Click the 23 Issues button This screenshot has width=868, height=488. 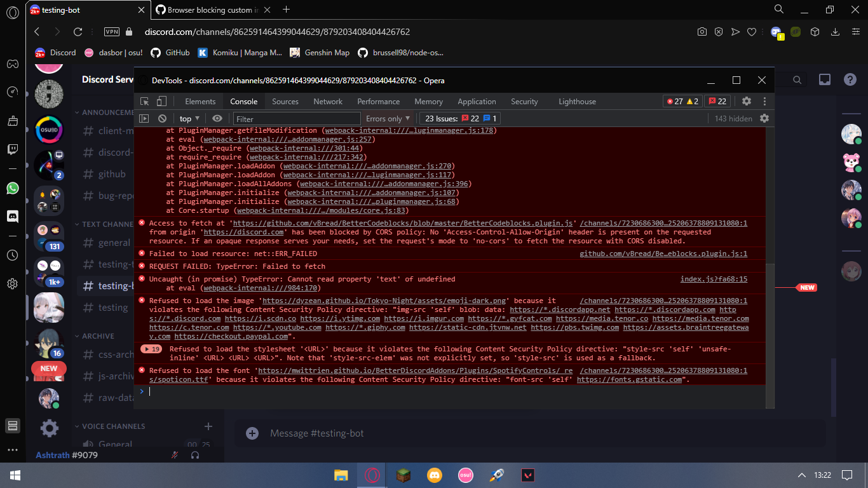coord(460,119)
